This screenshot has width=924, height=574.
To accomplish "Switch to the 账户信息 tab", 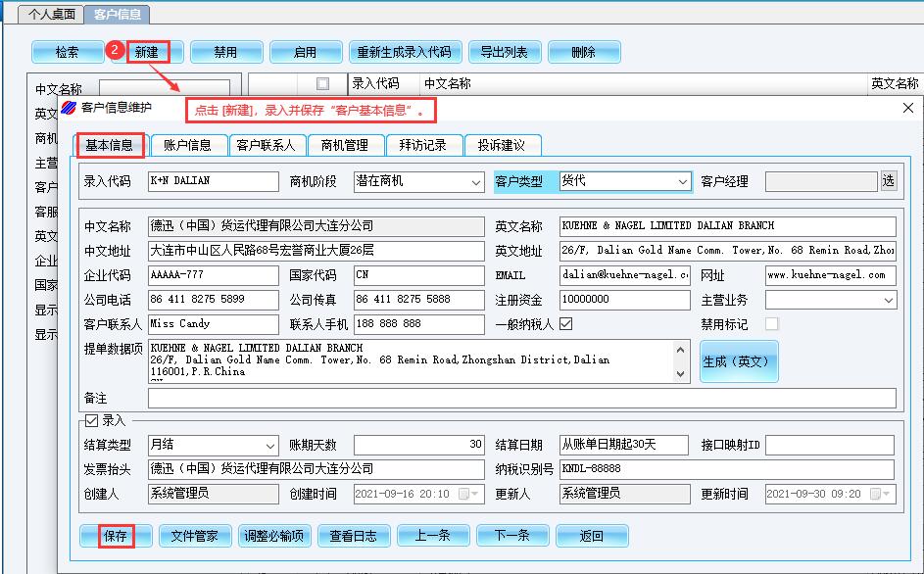I will coord(187,145).
